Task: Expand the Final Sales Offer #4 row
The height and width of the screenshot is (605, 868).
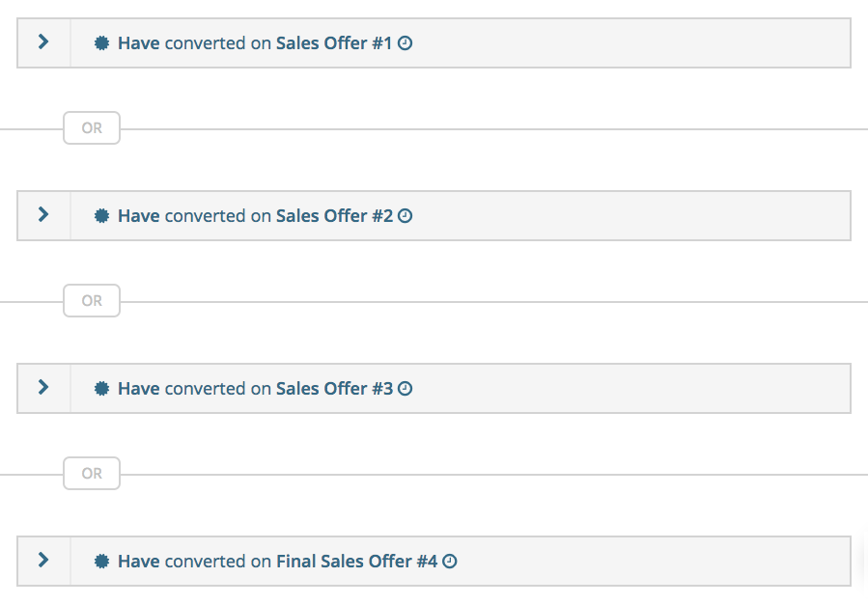Action: point(43,560)
